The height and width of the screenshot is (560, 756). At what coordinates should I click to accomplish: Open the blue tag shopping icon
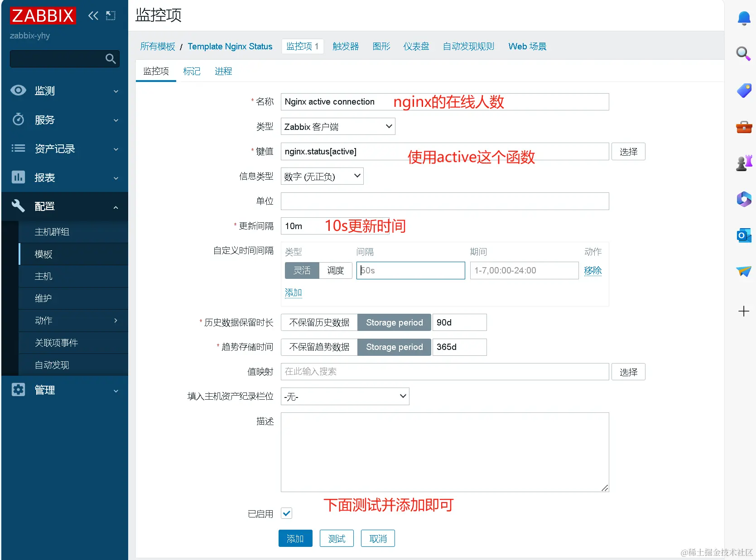pos(744,90)
